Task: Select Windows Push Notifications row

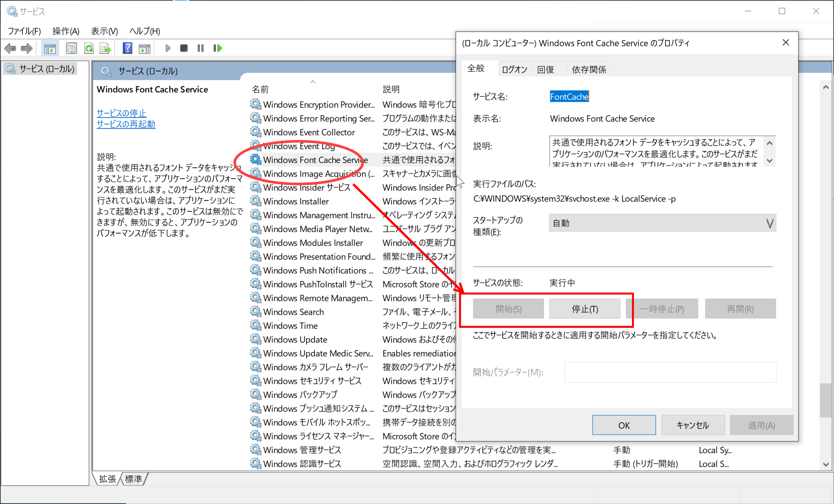Action: tap(318, 270)
